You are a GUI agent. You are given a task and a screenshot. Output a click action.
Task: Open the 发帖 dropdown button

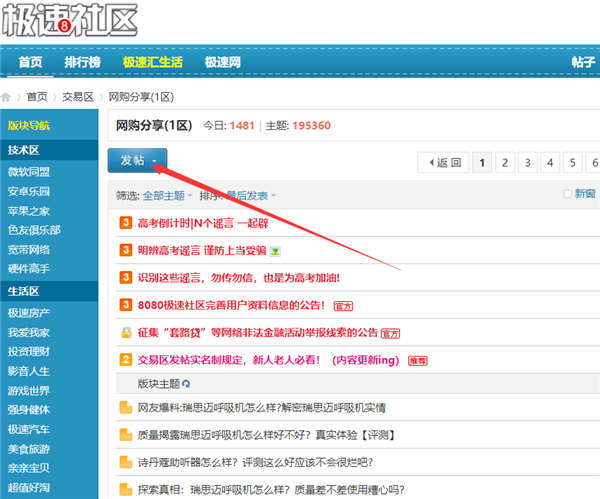coord(138,161)
